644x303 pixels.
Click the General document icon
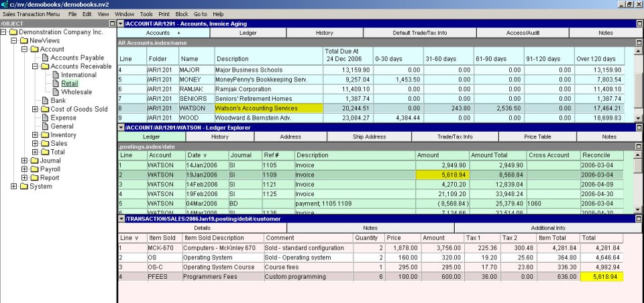pos(45,126)
